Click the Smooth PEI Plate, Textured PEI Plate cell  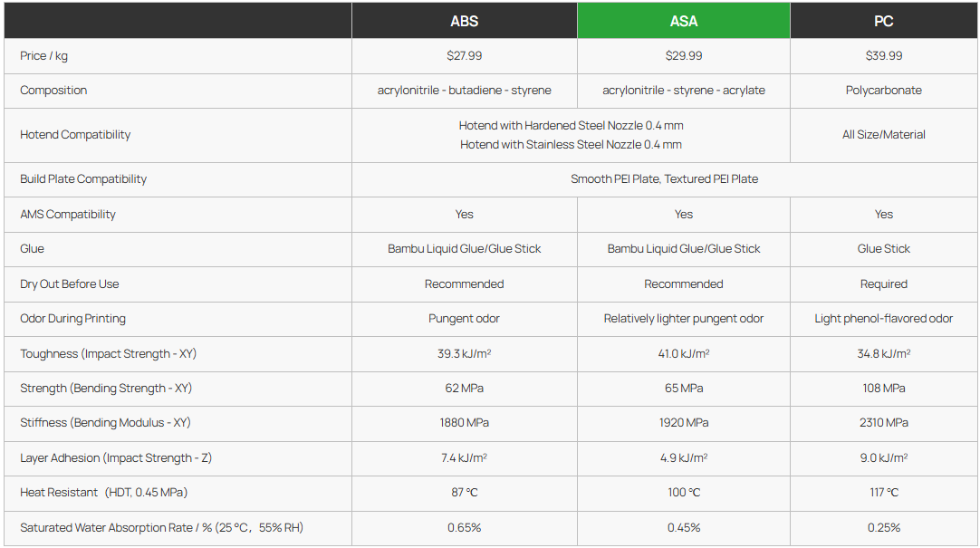tap(665, 179)
